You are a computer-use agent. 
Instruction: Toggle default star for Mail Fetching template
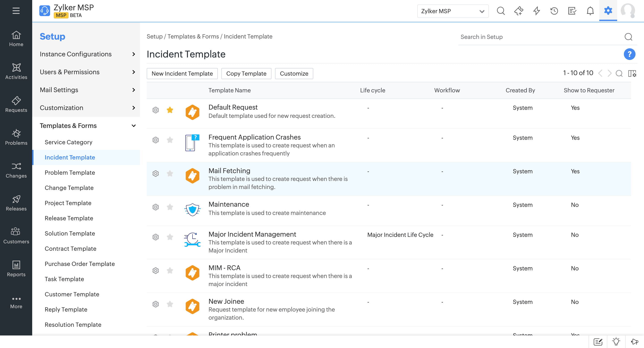point(170,173)
